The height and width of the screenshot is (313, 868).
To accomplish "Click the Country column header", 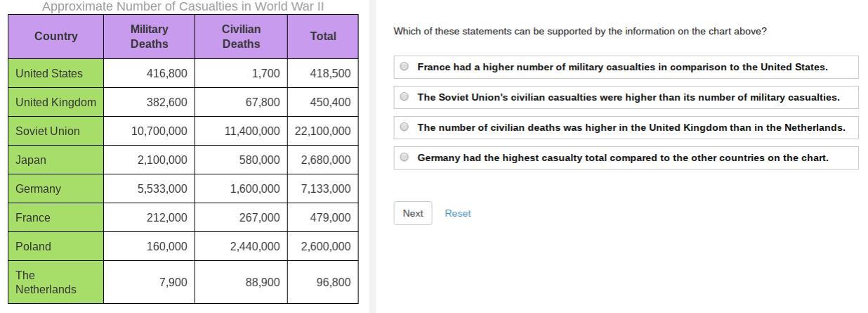I will click(x=56, y=37).
